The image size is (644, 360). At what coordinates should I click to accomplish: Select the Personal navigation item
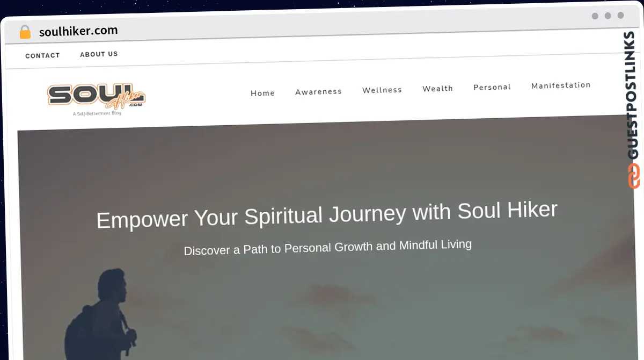click(492, 87)
